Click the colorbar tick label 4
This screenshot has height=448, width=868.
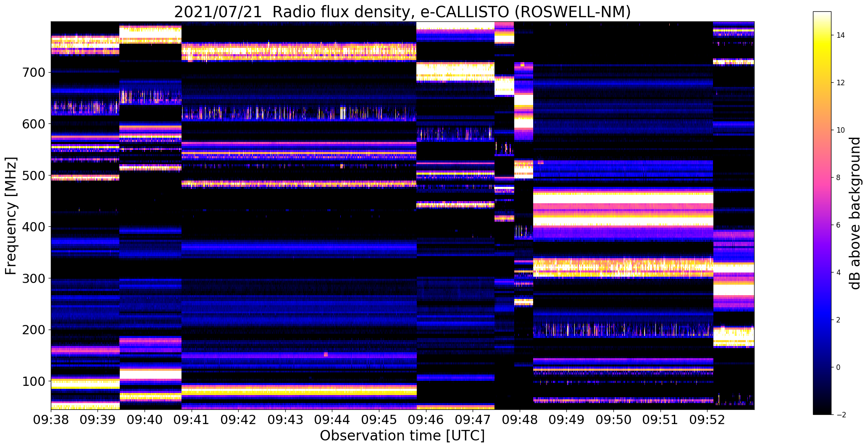[838, 272]
